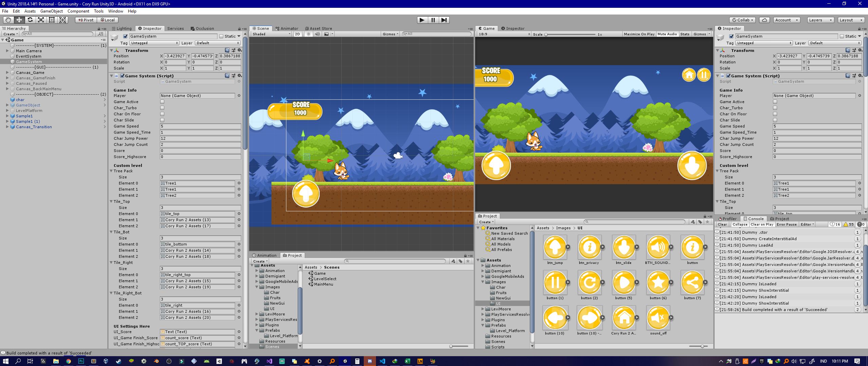The width and height of the screenshot is (868, 366).
Task: Click the Step frame button
Action: point(444,20)
